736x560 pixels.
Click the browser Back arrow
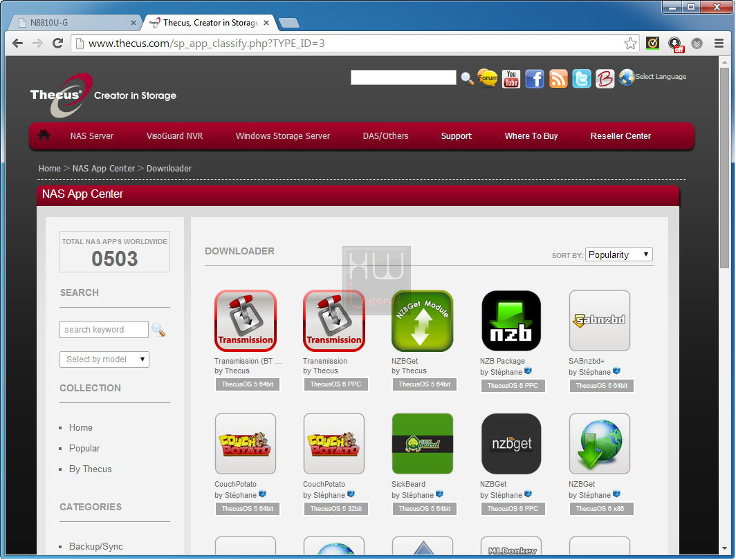(x=17, y=44)
